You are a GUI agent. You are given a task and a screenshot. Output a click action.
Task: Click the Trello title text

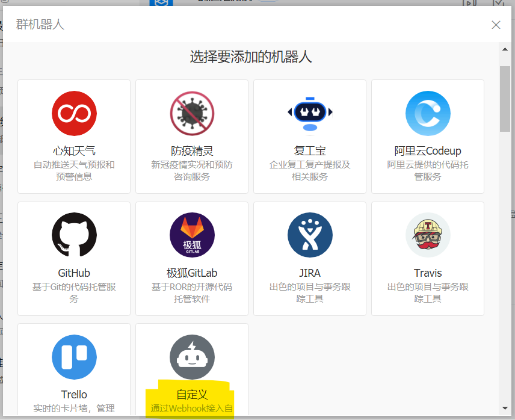(x=74, y=394)
